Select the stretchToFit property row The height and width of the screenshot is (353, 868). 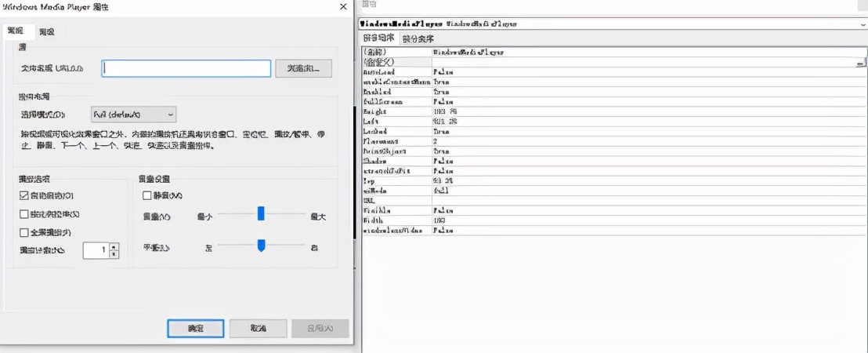(x=613, y=171)
